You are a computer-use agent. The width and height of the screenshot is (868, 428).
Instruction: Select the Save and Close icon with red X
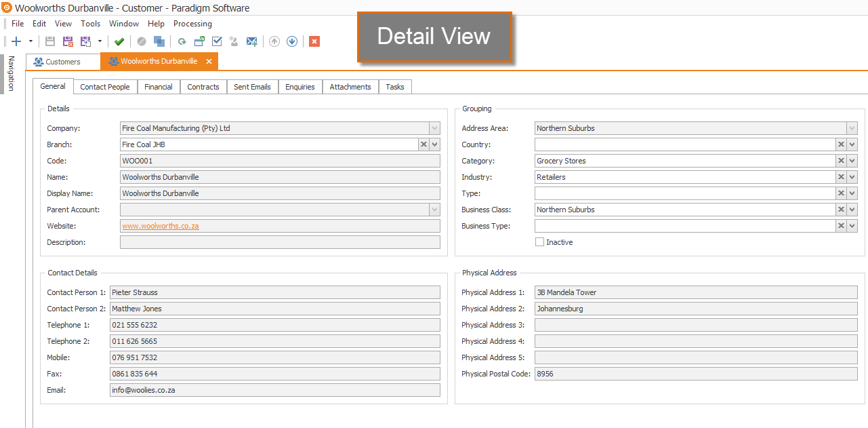(66, 41)
